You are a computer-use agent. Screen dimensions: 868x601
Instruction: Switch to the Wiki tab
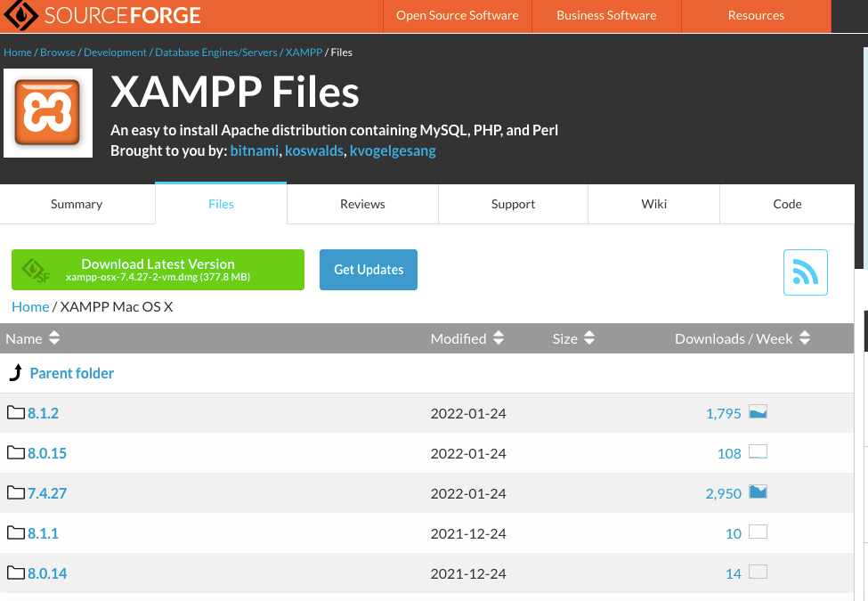coord(653,204)
